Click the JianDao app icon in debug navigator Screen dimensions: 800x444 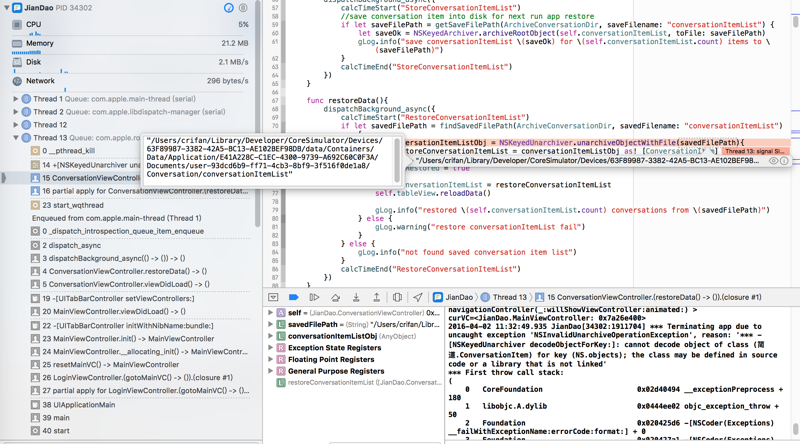[17, 8]
